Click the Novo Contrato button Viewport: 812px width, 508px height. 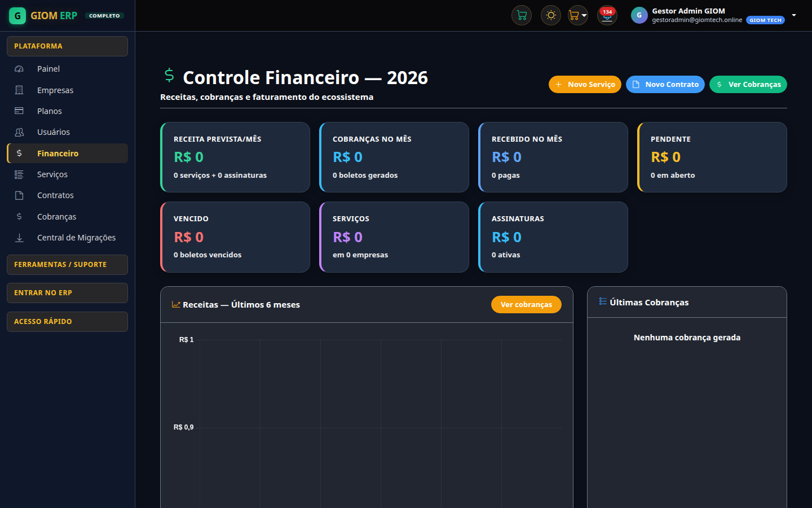click(665, 84)
